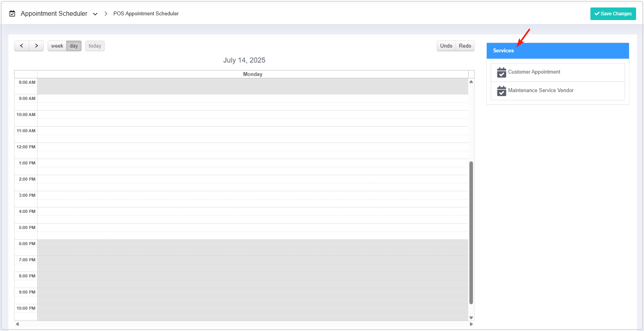Click Maintenance Service Vendor calendar icon
The height and width of the screenshot is (331, 644).
coord(501,91)
